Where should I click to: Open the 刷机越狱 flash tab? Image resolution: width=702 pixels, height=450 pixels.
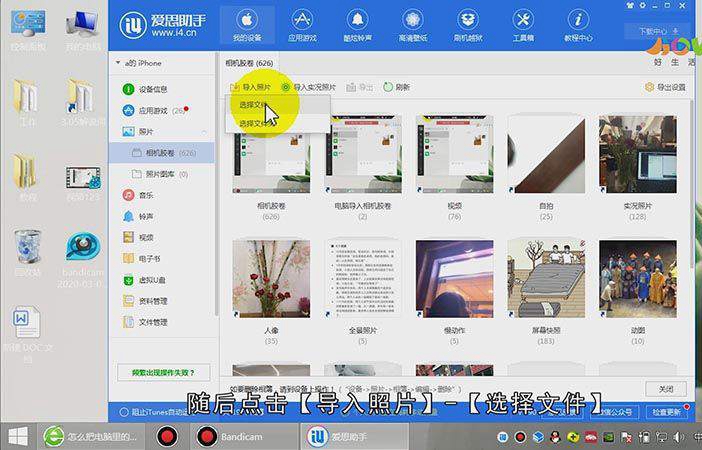468,27
